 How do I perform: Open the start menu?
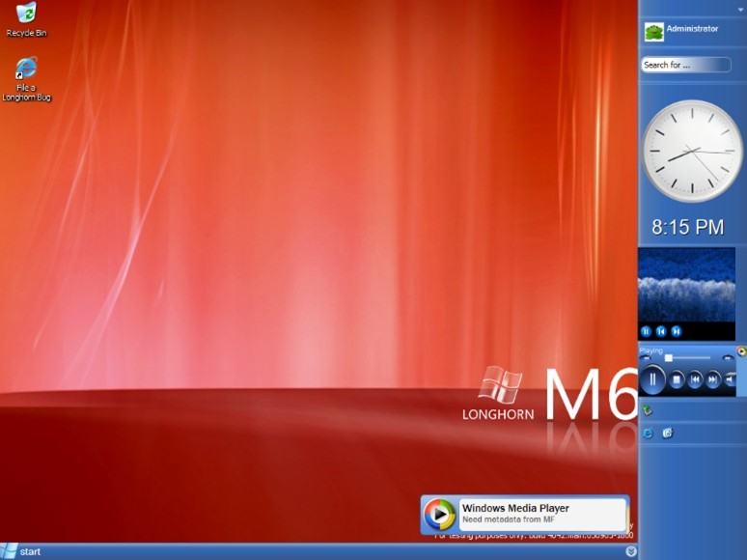(x=21, y=551)
